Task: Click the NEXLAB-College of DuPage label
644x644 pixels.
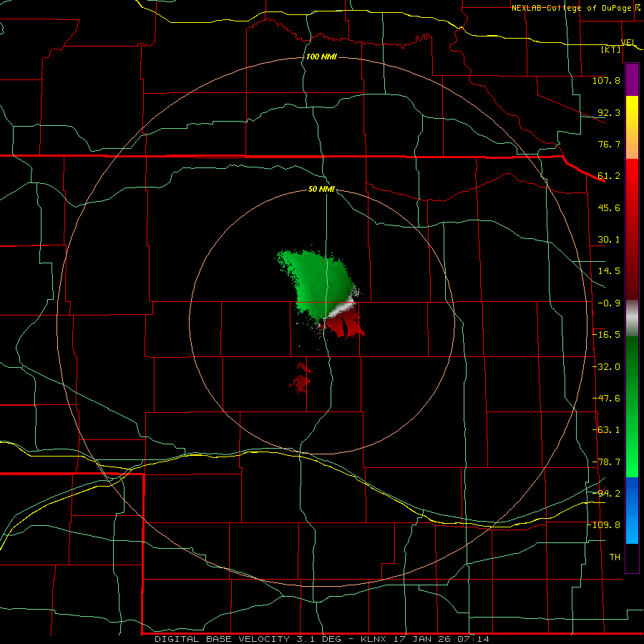Action: pyautogui.click(x=571, y=8)
